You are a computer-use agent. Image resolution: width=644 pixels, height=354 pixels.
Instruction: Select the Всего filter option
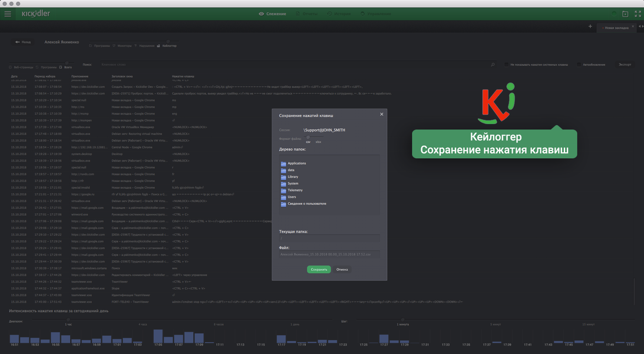coord(66,67)
